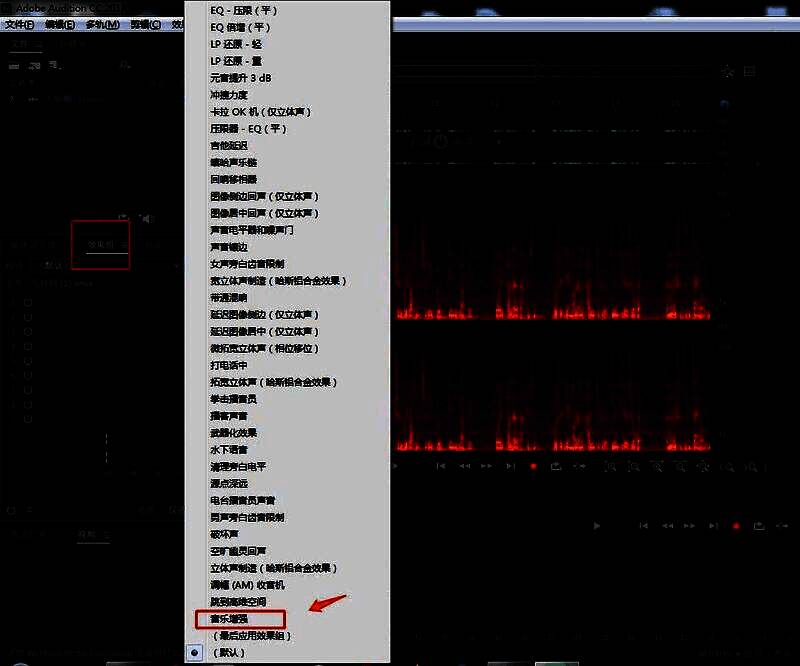Click the loop playback icon in transport
This screenshot has width=800, height=666.
[x=555, y=466]
